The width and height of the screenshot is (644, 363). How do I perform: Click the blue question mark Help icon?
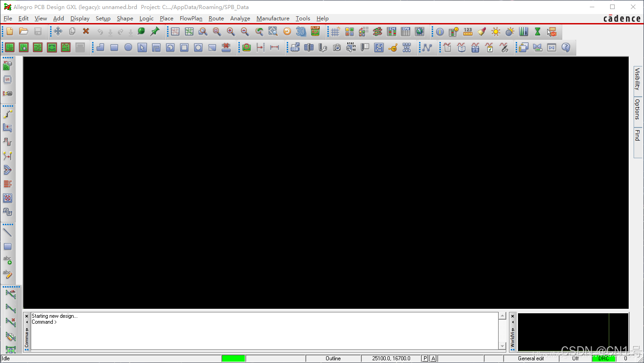[x=566, y=47]
